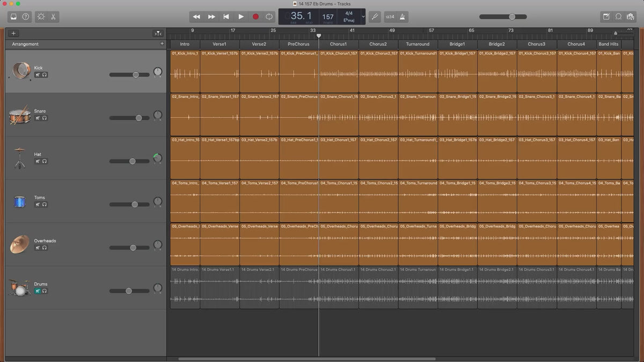This screenshot has height=362, width=644.
Task: Mute the Hat track
Action: [x=38, y=161]
